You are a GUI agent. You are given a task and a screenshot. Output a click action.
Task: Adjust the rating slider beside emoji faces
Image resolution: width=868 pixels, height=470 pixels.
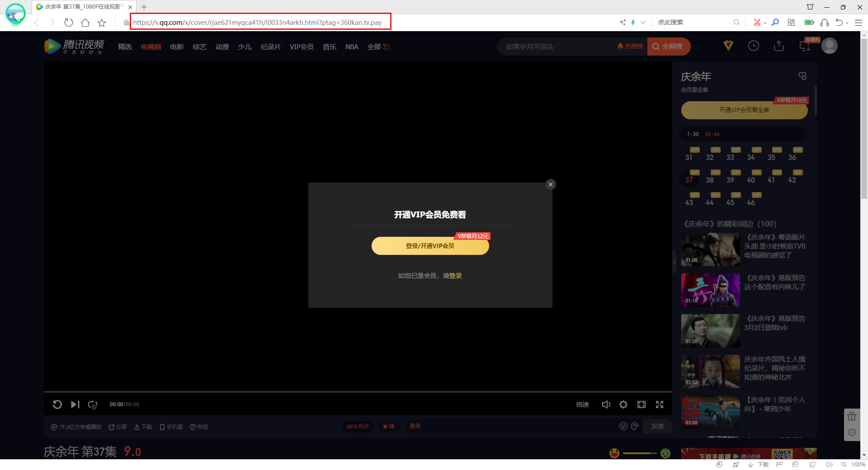click(640, 453)
